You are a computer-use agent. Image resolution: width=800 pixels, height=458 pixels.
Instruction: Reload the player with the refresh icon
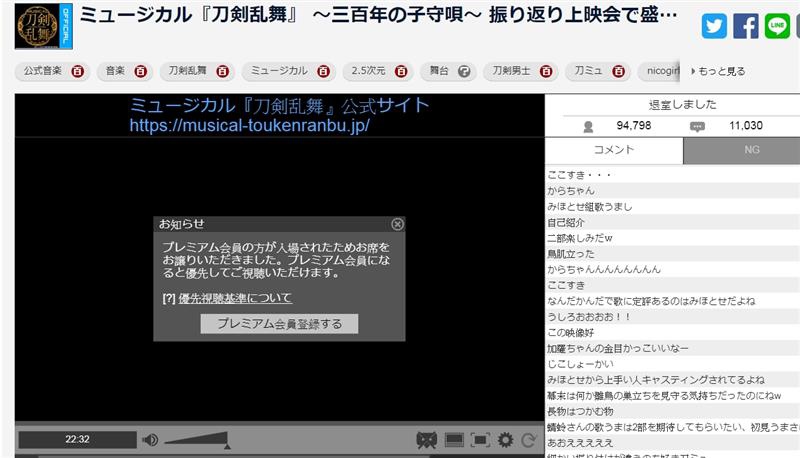click(x=529, y=440)
